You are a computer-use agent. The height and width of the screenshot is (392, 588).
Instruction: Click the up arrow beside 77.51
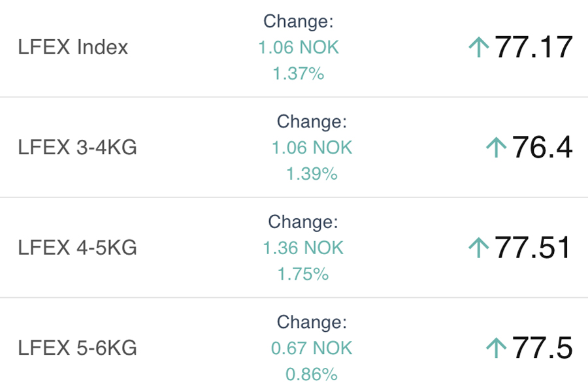point(479,248)
